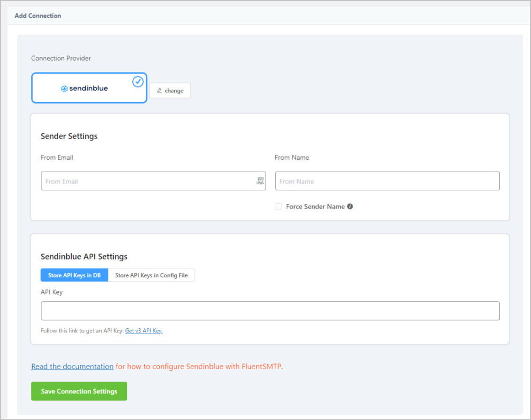Click the sendinblue logo icon on the provider card
The width and height of the screenshot is (531, 420).
pos(64,88)
